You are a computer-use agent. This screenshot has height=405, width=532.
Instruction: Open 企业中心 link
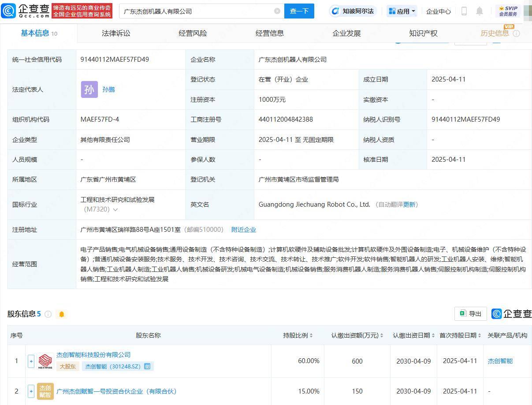pos(439,11)
